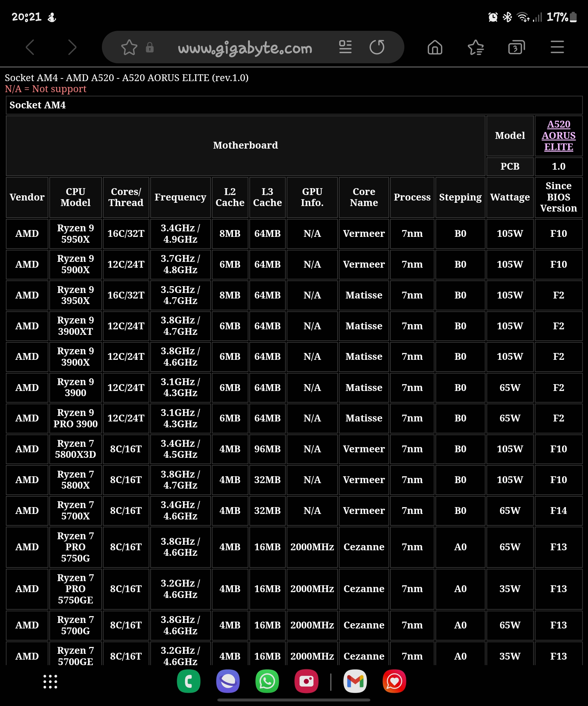Select '3.4GHz / 4.9GHz' frequency cell
The width and height of the screenshot is (588, 706).
click(x=180, y=234)
